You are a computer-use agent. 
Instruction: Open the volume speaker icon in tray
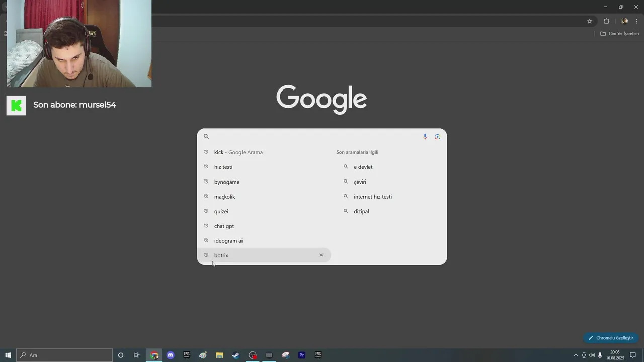(592, 355)
